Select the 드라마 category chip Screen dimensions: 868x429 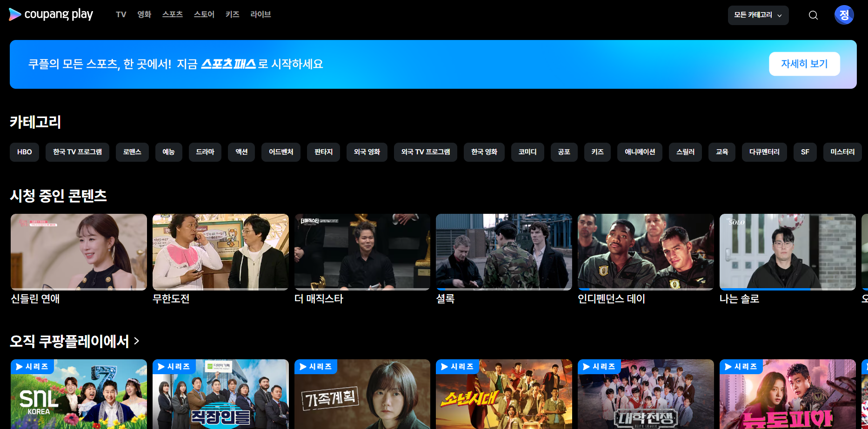click(205, 152)
